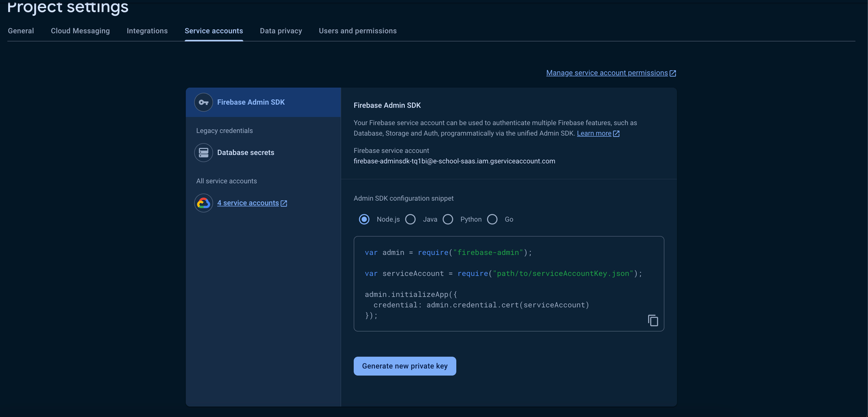
Task: Click the Firebase Admin SDK key icon
Action: (203, 102)
